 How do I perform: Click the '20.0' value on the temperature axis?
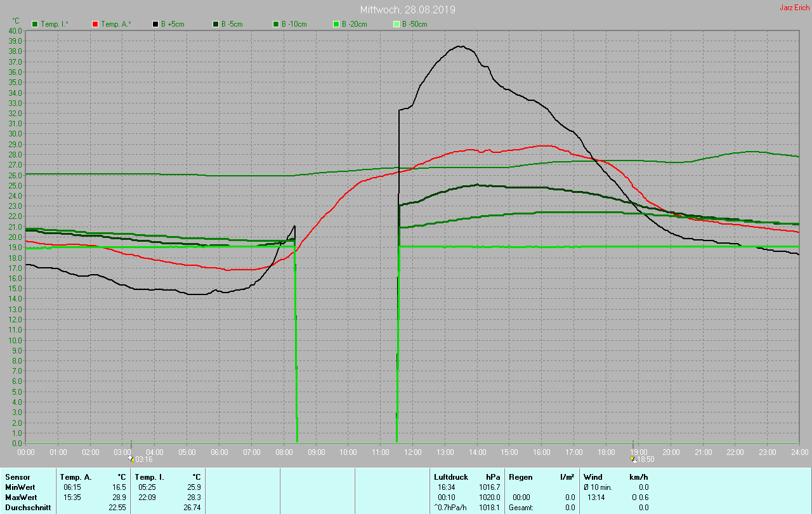[15, 237]
